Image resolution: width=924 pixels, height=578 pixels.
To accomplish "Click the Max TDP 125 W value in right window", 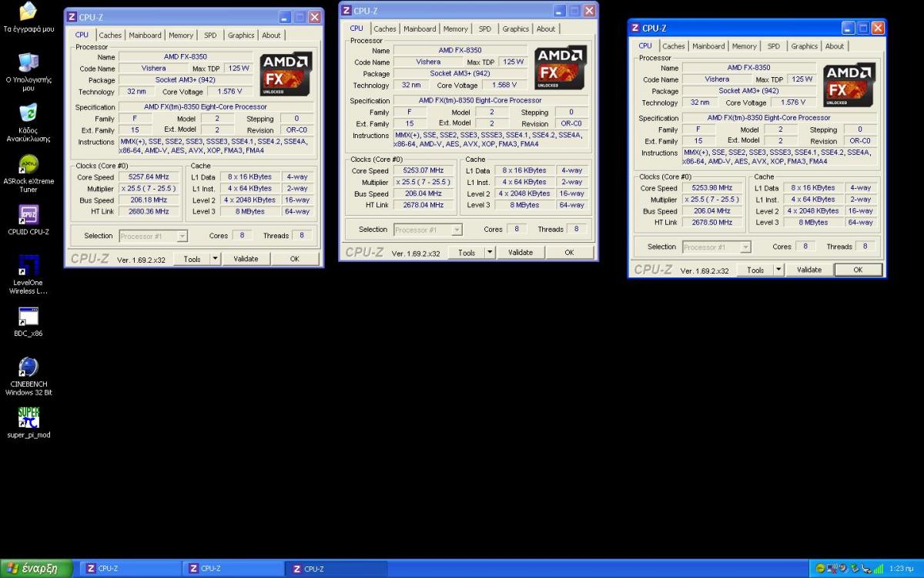I will point(802,79).
